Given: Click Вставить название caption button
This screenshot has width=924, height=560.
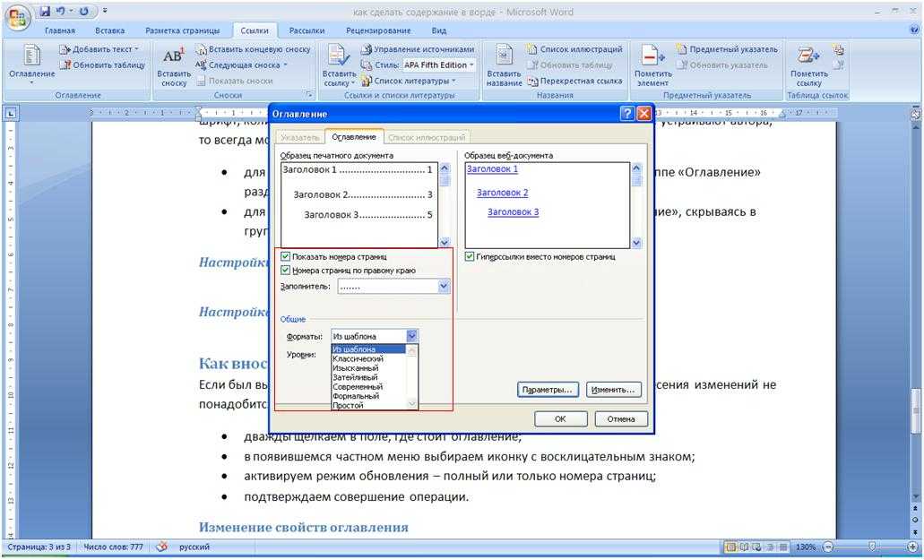Looking at the screenshot, I should [504, 66].
